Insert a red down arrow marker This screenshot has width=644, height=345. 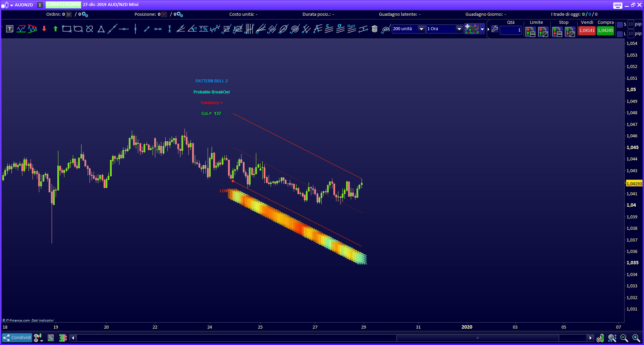44,29
